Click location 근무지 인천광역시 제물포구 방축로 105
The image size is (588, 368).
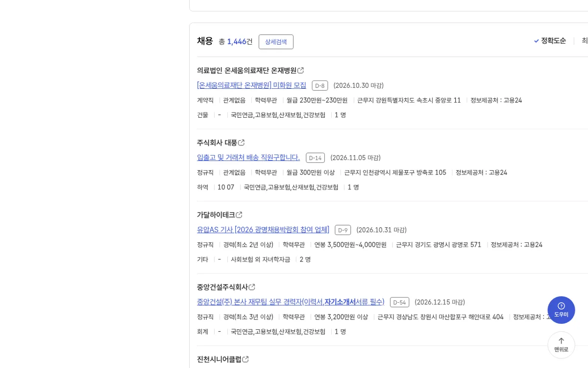[x=395, y=172]
